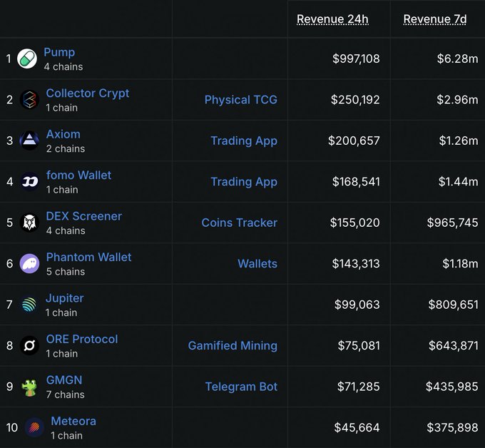Image resolution: width=485 pixels, height=448 pixels.
Task: Open the Phantom Wallet protocol link
Action: tap(88, 257)
